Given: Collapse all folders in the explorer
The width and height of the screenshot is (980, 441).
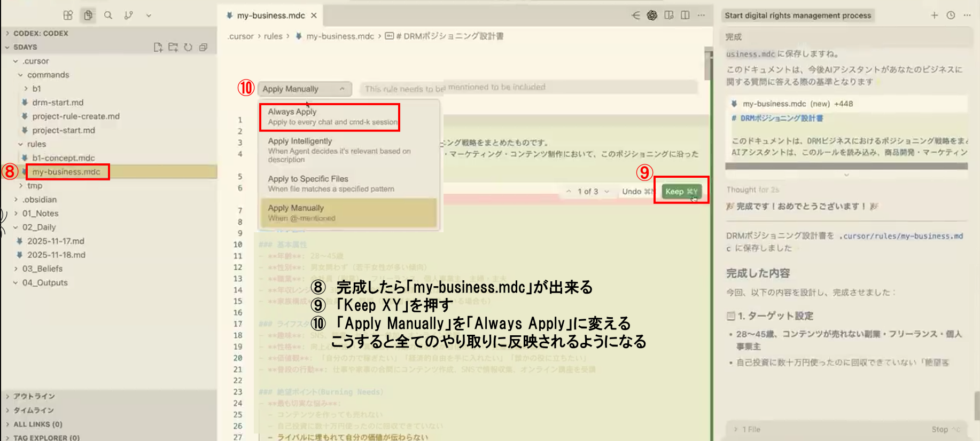Looking at the screenshot, I should (x=203, y=47).
